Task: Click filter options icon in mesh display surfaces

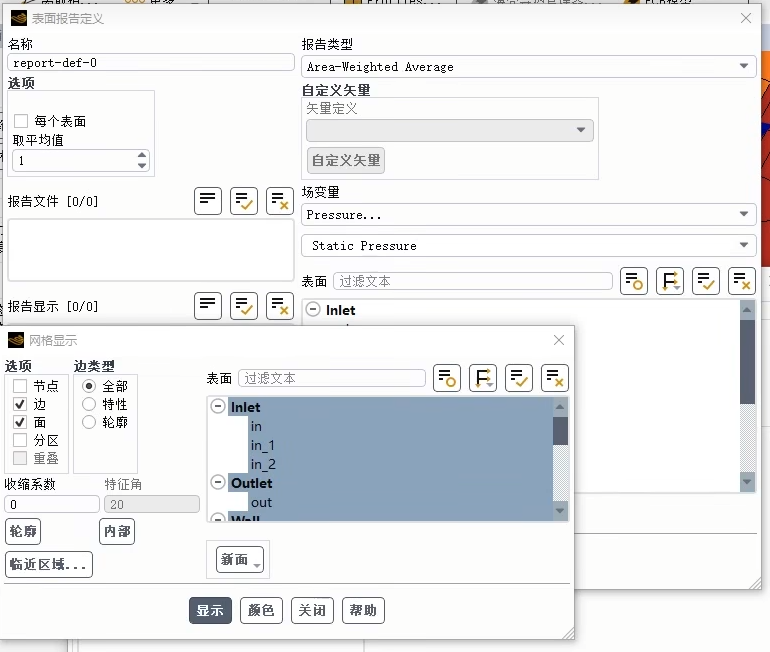Action: tap(447, 378)
